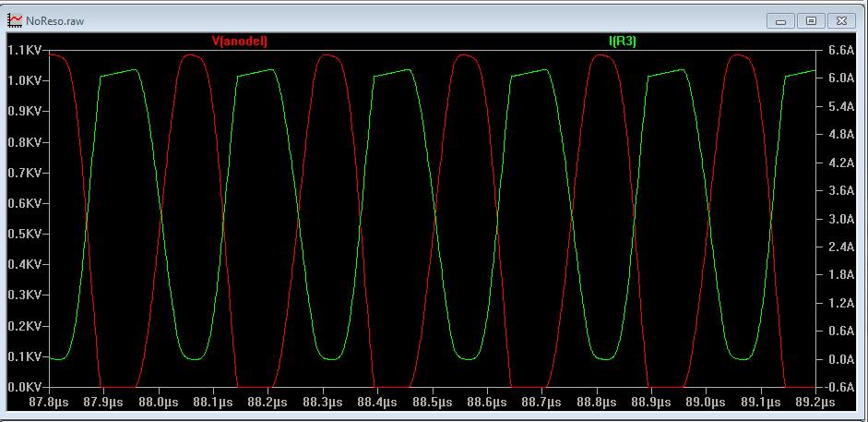Click the 0.6A right axis label
The image size is (868, 422).
coord(840,332)
